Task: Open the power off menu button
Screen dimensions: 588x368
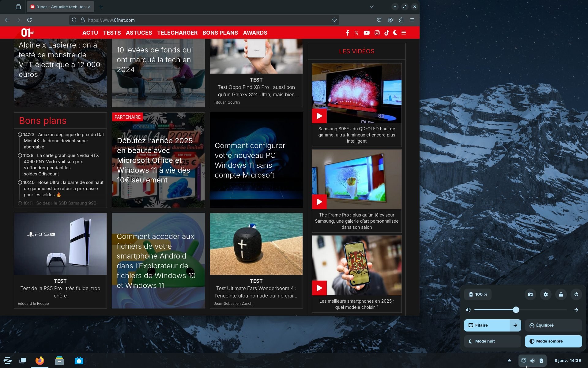Action: (576, 294)
